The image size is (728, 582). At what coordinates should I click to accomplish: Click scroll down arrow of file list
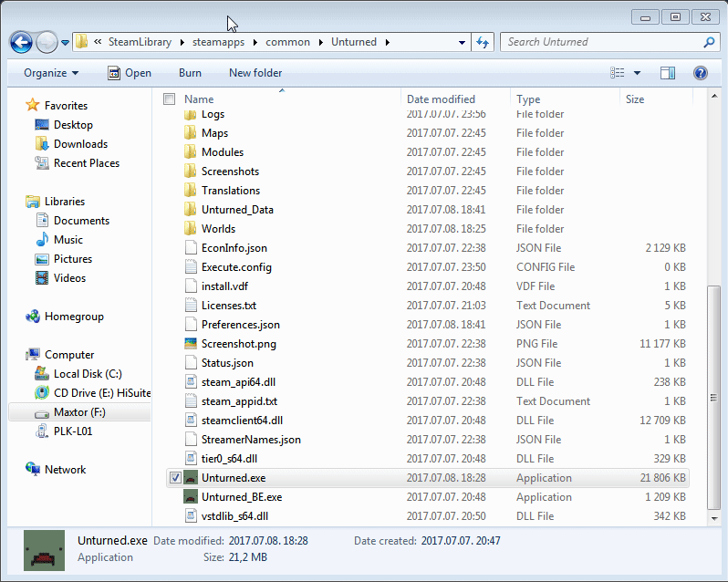(714, 519)
